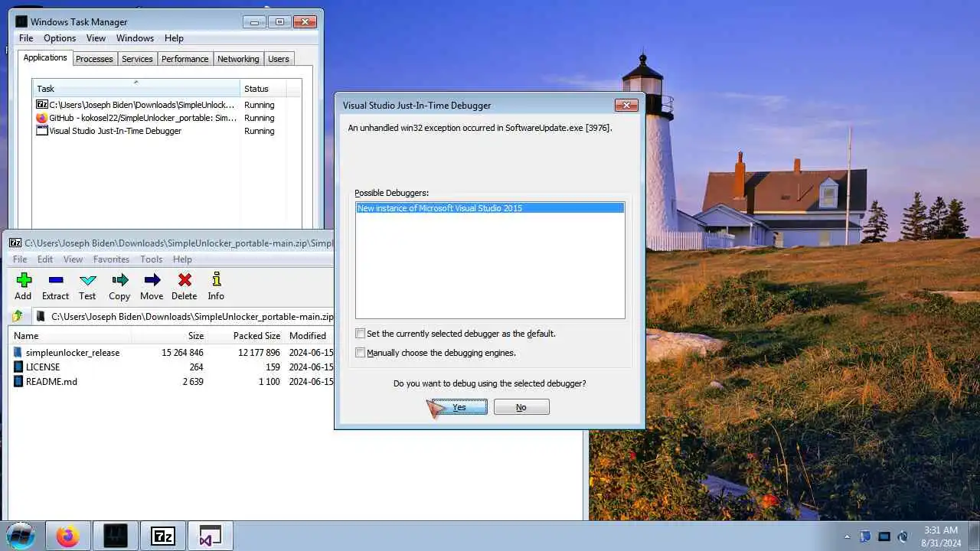Show hidden tray icons arrow
Image resolution: width=980 pixels, height=551 pixels.
click(x=847, y=536)
